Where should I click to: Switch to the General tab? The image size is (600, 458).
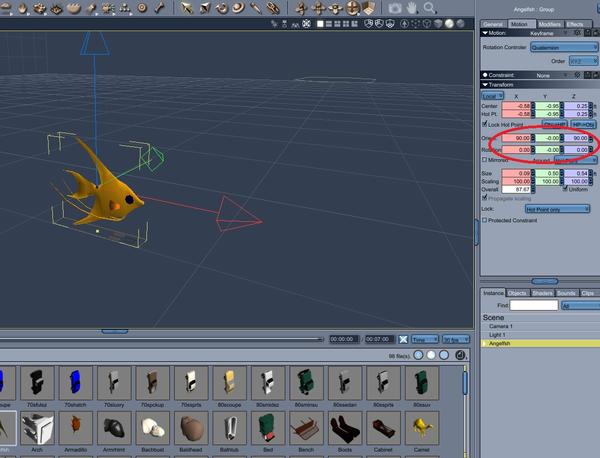click(493, 24)
